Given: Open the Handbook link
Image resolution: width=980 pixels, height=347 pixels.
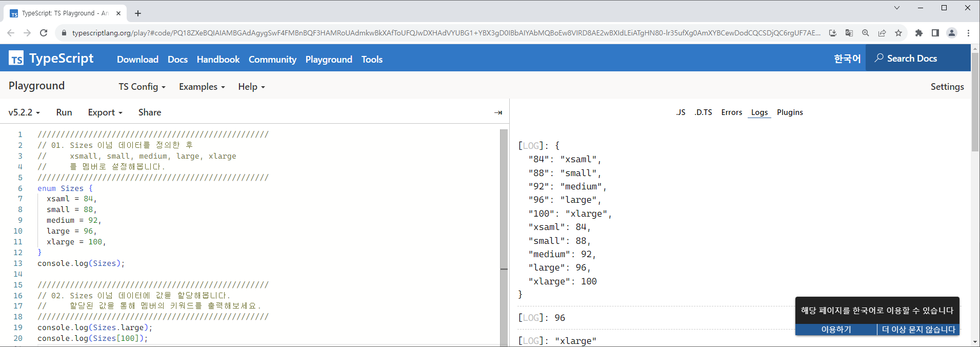Looking at the screenshot, I should coord(218,60).
